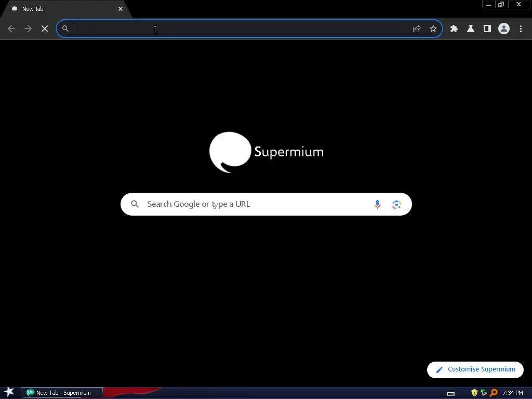Go forward with the forward arrow
The height and width of the screenshot is (399, 532).
tap(28, 29)
